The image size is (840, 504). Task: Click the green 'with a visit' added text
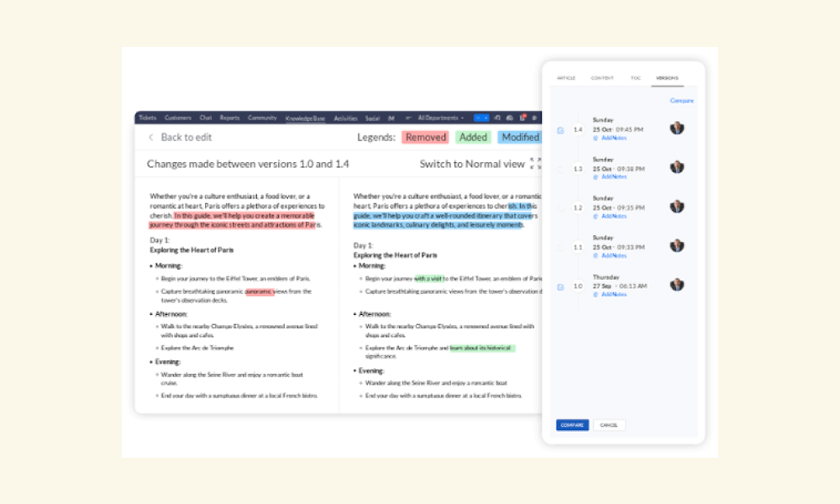point(428,279)
